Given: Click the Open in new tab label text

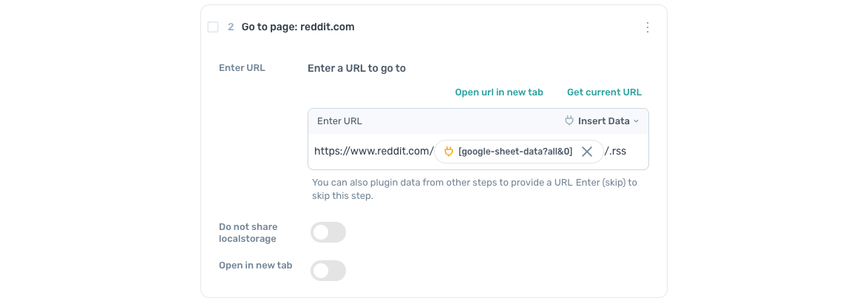Looking at the screenshot, I should coord(255,265).
